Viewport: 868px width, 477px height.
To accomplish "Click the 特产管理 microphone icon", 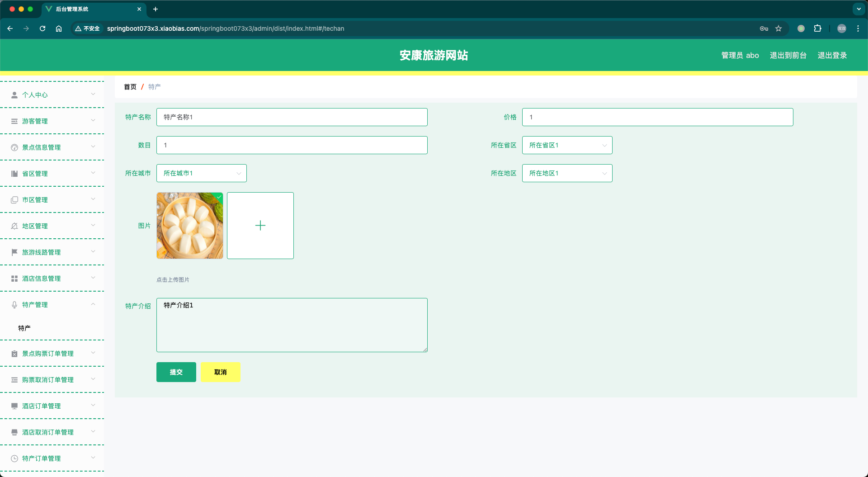I will (x=14, y=305).
